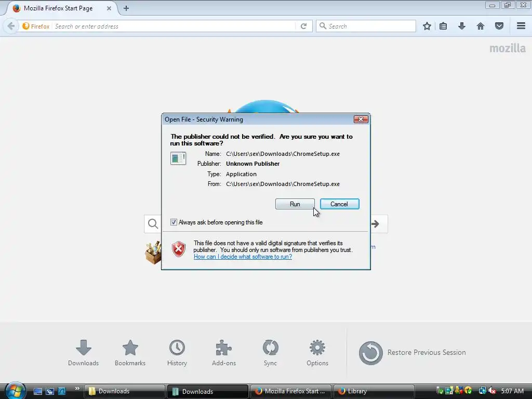The width and height of the screenshot is (532, 399).
Task: Click Switch between windows in Quick Launch
Action: click(50, 391)
